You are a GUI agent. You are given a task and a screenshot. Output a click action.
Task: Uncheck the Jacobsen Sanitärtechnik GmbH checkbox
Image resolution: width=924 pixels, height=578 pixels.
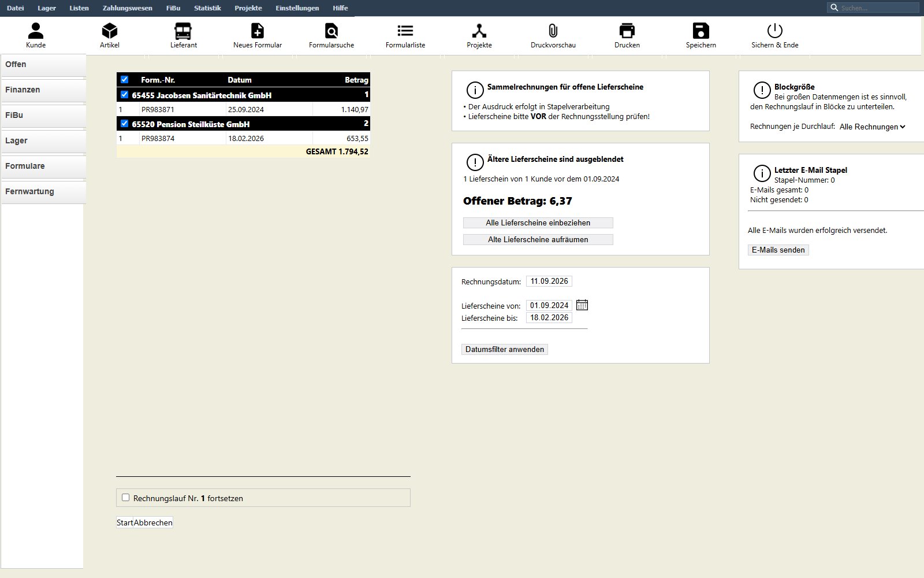(124, 95)
